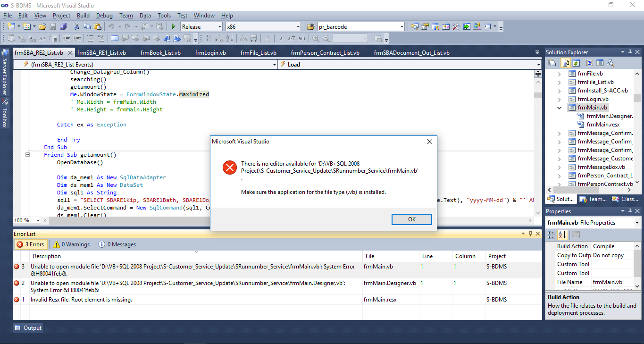Screen dimensions: 644x344
Task: Click View Class Diagram icon in Solution Explorer
Action: pos(610,63)
